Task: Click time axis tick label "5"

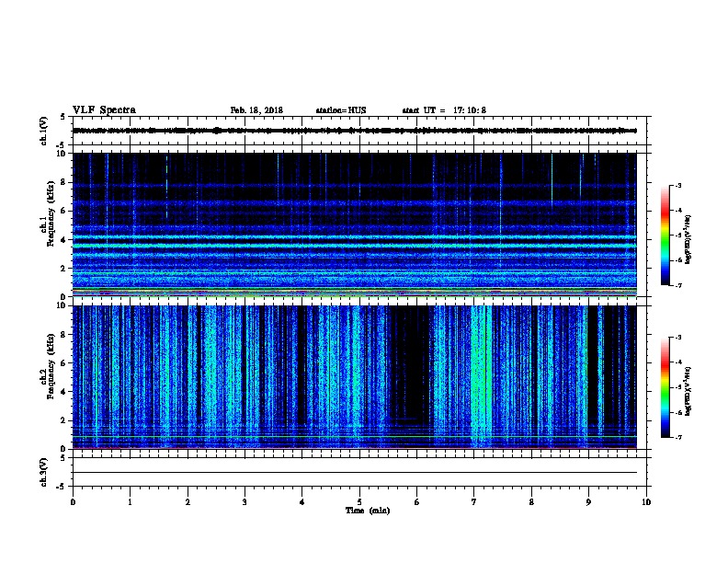Action: point(359,502)
